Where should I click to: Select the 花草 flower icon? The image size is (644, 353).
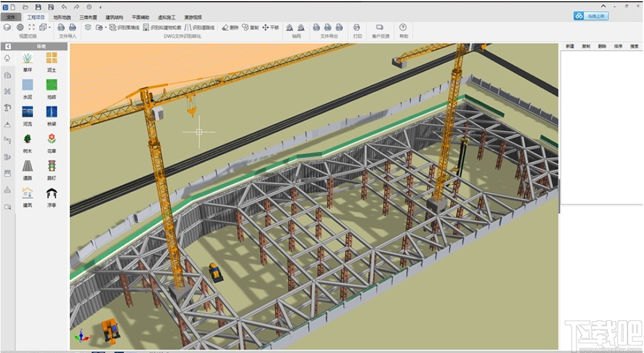click(x=52, y=139)
